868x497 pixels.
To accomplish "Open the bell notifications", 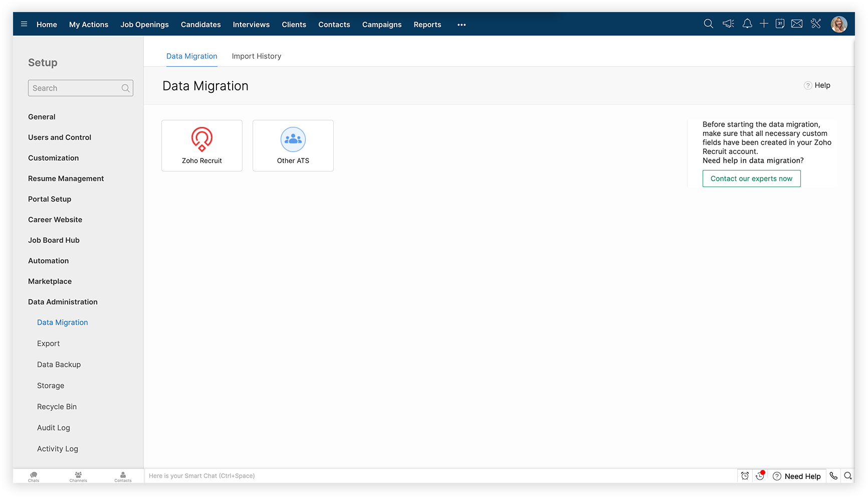I will pos(747,24).
